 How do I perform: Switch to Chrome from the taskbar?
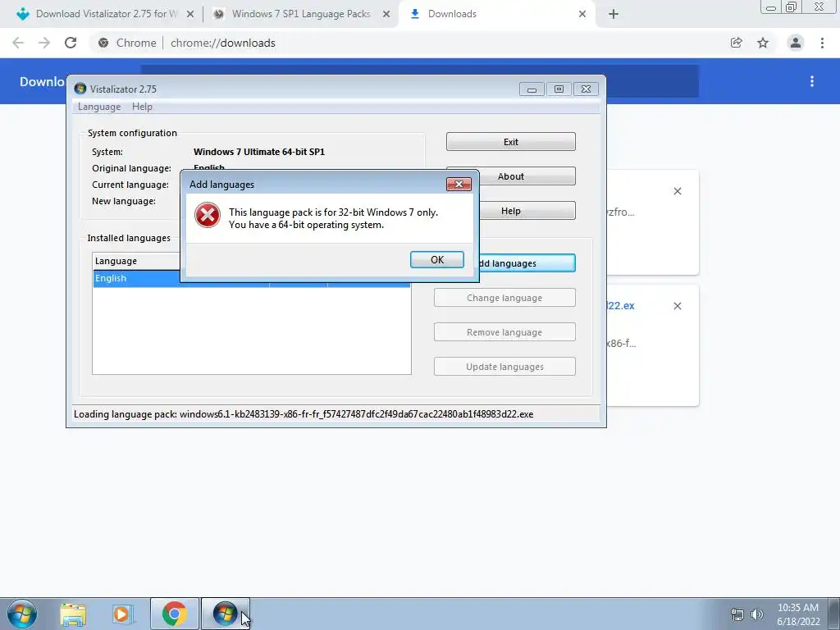[x=174, y=614]
